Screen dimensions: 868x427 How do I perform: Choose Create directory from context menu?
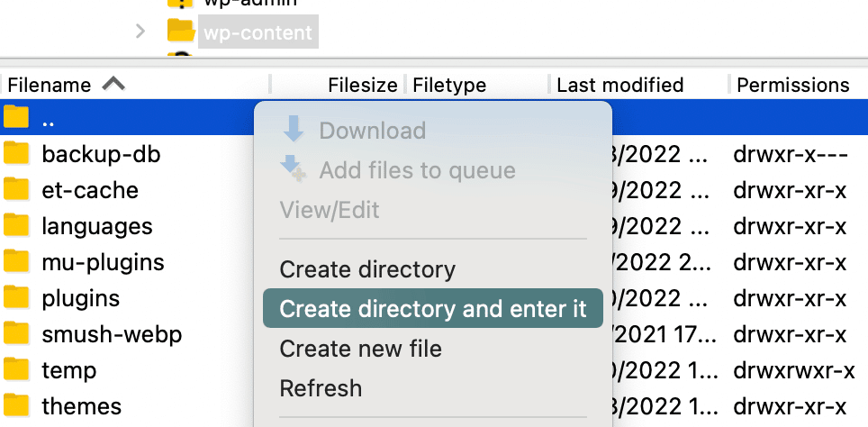(367, 269)
